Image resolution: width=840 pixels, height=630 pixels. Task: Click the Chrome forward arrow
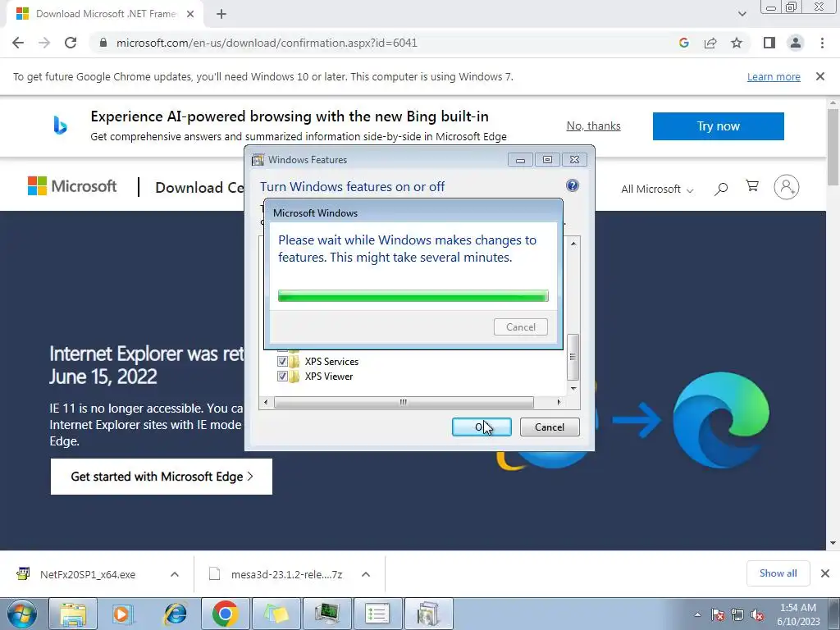44,43
